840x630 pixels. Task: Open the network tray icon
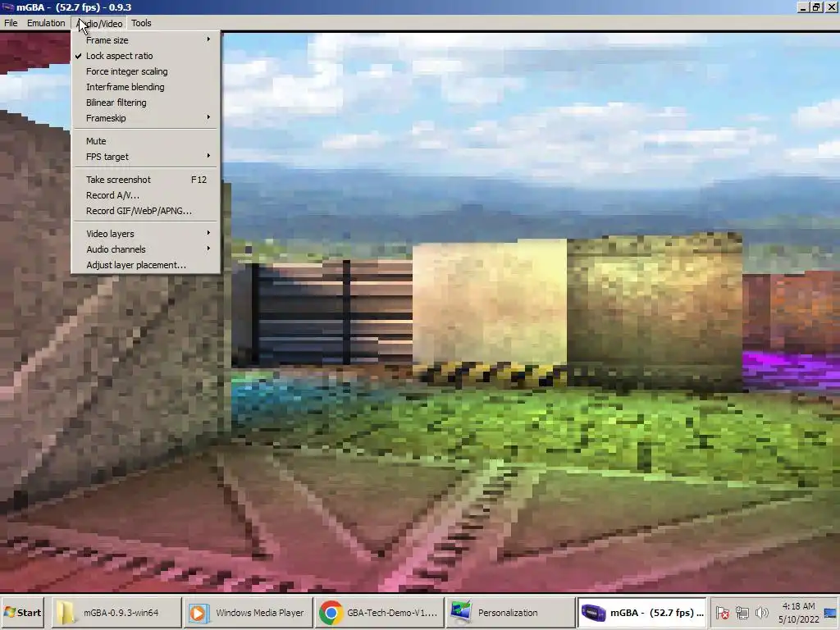(x=742, y=612)
